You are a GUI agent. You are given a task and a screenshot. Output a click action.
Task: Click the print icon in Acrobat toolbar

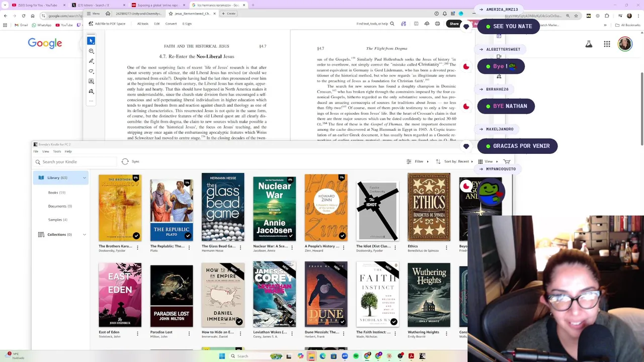pos(437,24)
